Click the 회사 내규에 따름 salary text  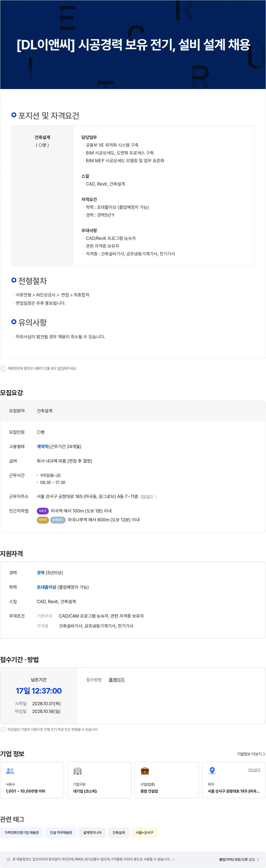pos(64,461)
